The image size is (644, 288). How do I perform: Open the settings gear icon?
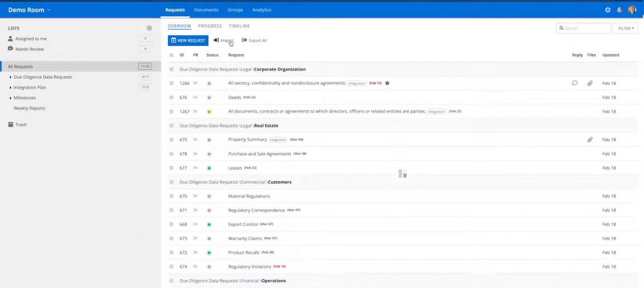(608, 10)
